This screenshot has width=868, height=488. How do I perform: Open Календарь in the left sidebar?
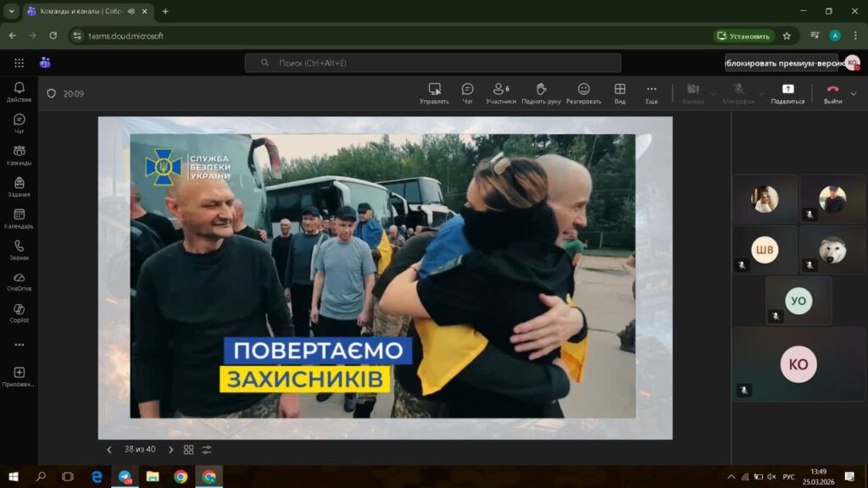[19, 219]
